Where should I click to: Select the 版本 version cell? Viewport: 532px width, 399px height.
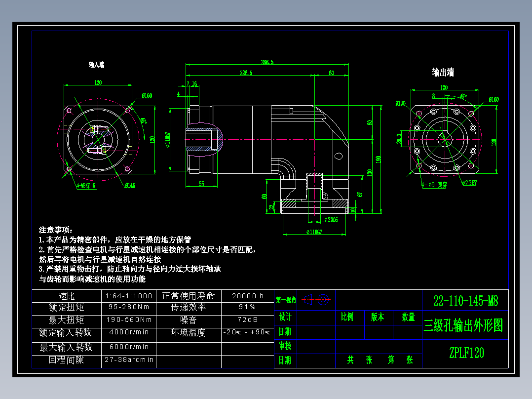(x=377, y=317)
